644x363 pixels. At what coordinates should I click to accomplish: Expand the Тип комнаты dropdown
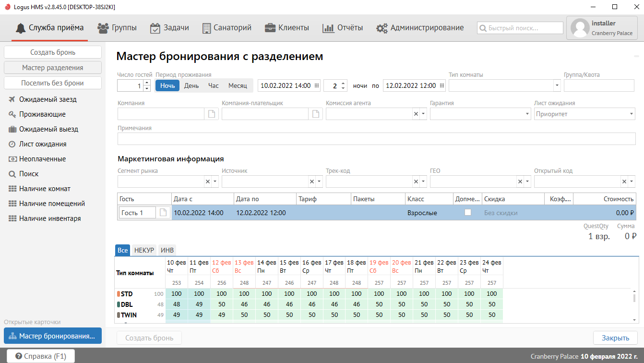(557, 86)
